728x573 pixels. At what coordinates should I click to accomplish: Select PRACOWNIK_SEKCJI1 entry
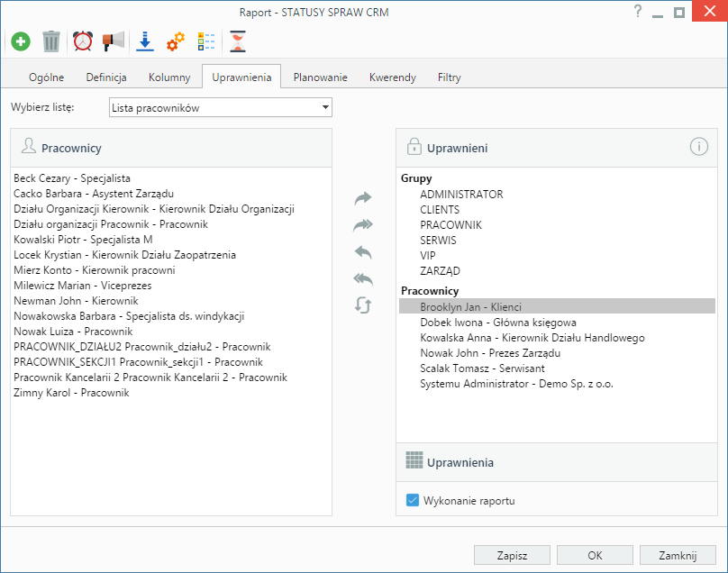(139, 362)
